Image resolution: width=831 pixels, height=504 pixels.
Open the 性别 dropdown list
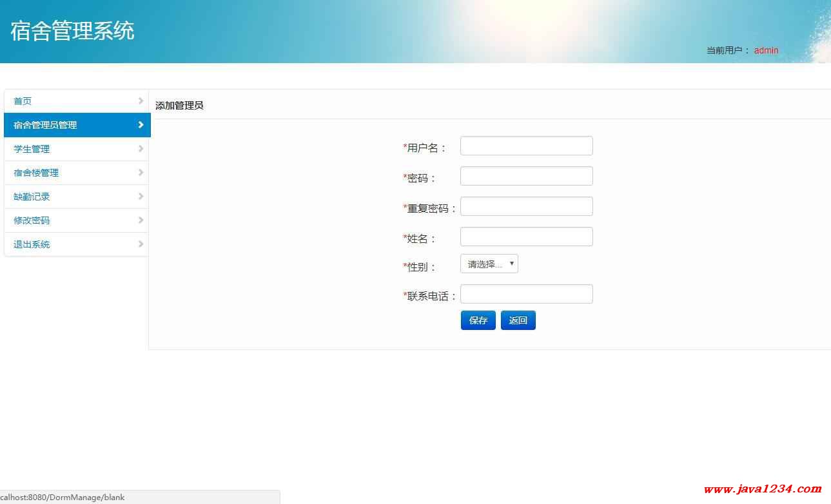click(x=489, y=264)
